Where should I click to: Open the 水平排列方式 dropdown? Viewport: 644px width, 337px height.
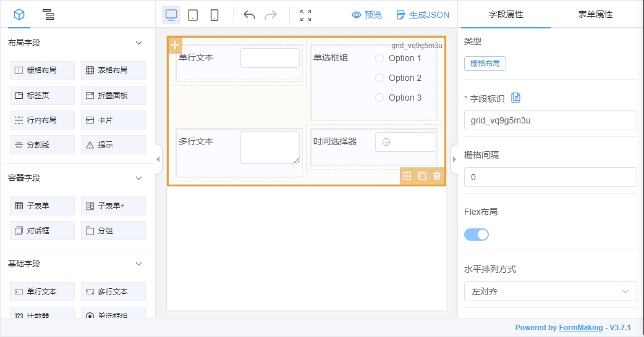(x=550, y=291)
